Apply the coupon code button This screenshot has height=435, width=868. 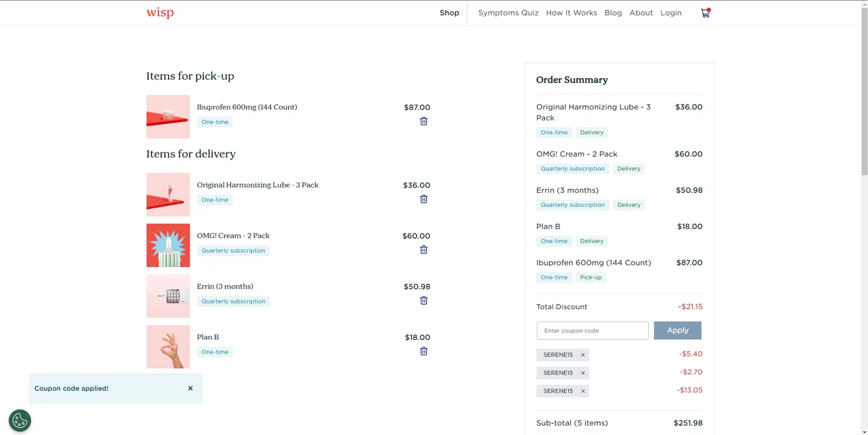pos(678,330)
